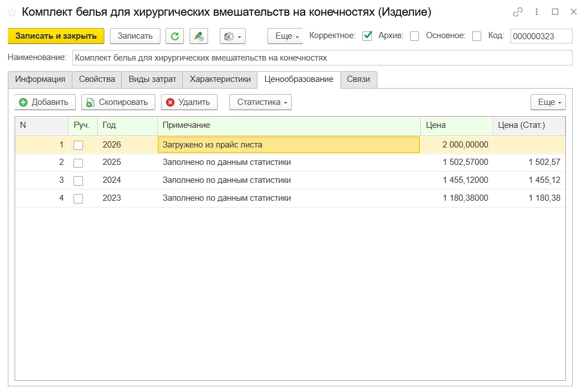
Task: Select the Ценообразование tab
Action: tap(299, 80)
